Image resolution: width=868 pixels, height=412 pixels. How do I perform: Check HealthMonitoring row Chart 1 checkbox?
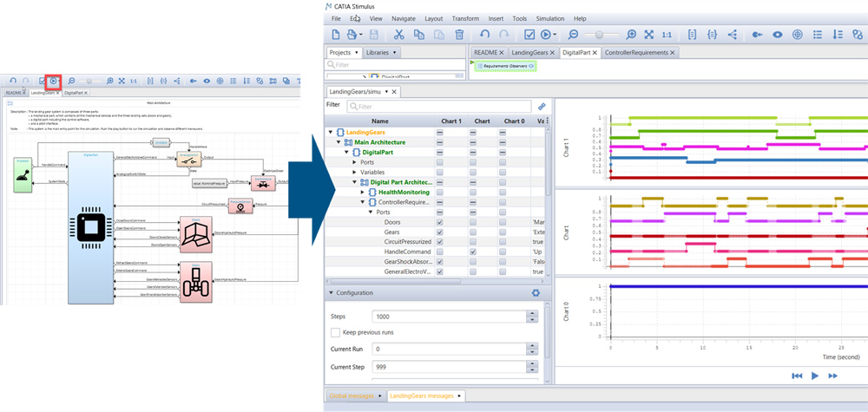(x=439, y=192)
